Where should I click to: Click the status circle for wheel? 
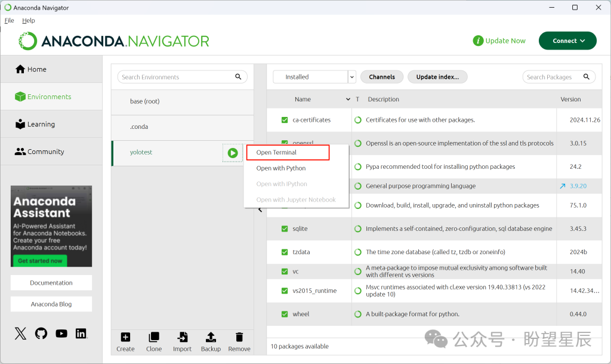pyautogui.click(x=358, y=314)
